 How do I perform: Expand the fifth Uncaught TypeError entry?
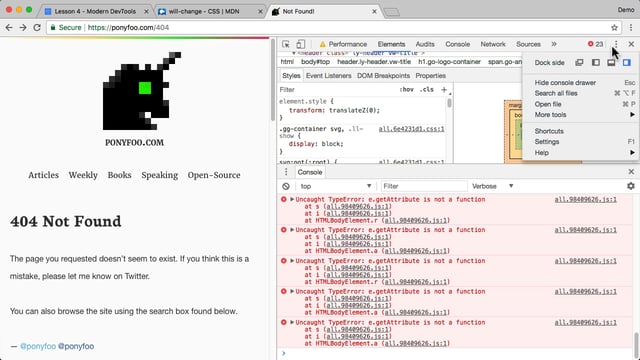[x=292, y=322]
